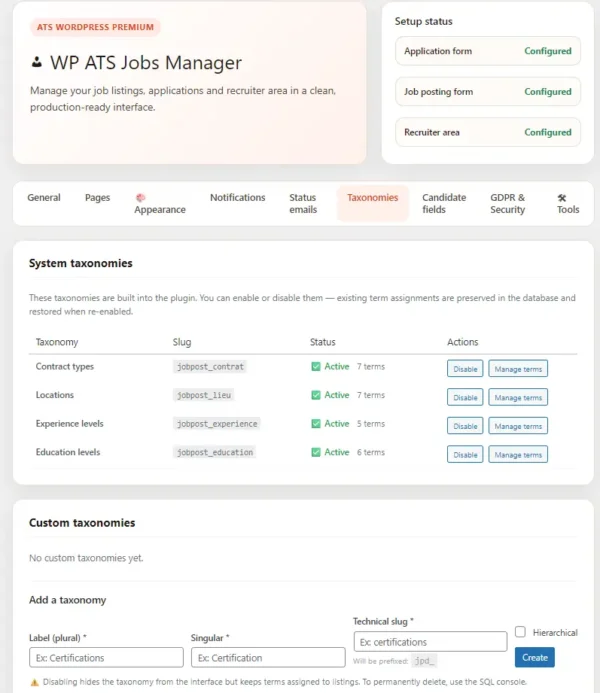The height and width of the screenshot is (693, 600).
Task: Click the 5 terms count
Action: pos(371,424)
